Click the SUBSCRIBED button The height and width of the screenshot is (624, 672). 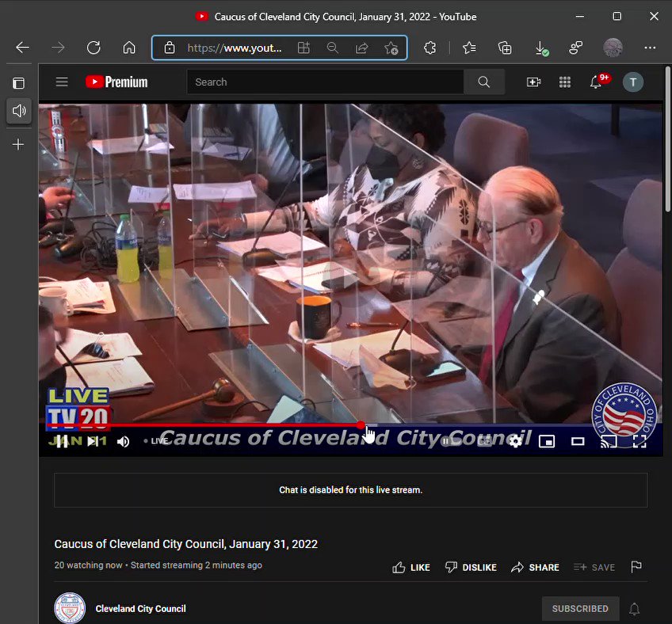pos(580,609)
